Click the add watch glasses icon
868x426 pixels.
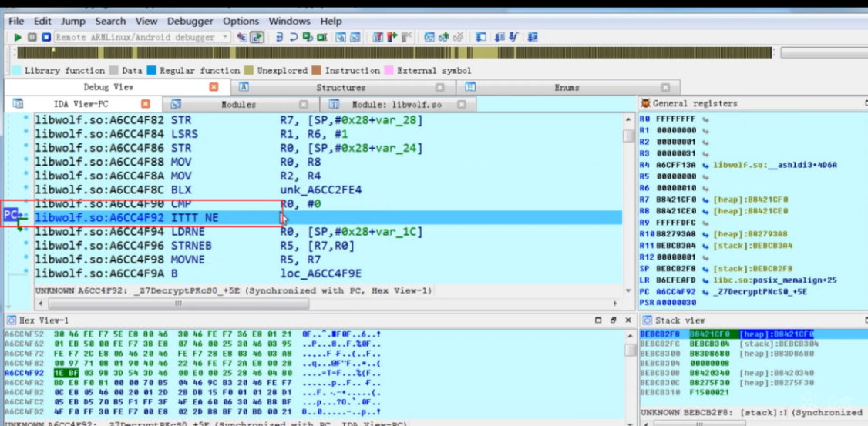tap(443, 37)
